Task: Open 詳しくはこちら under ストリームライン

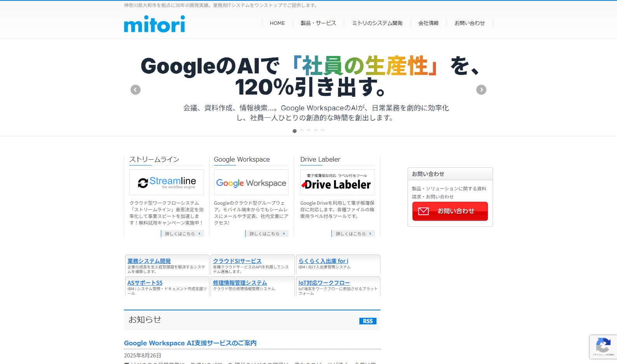Action: (x=183, y=233)
